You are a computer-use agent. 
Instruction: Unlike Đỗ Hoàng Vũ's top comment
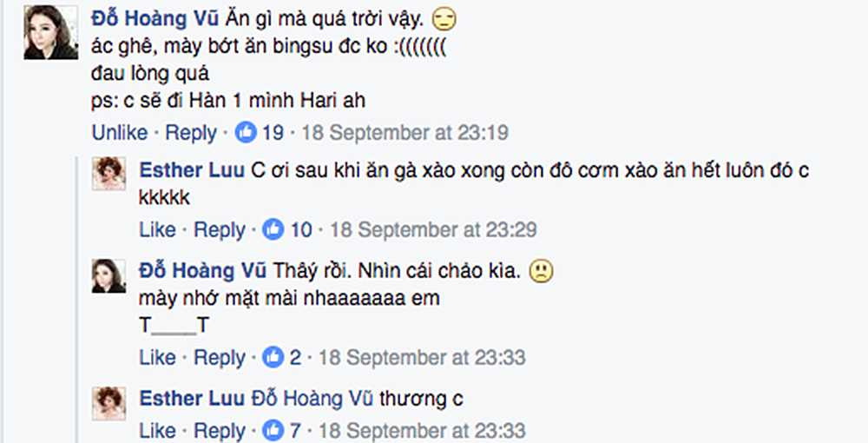click(x=120, y=133)
